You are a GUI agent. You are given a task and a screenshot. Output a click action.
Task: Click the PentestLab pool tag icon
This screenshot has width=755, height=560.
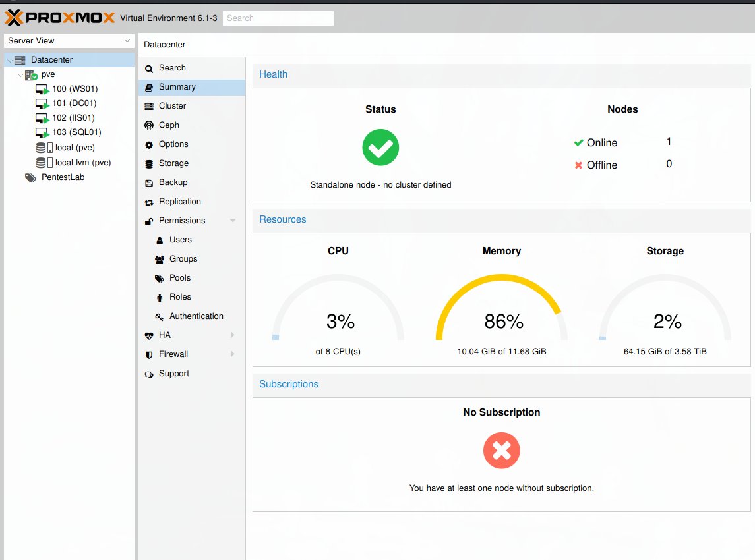pos(30,177)
